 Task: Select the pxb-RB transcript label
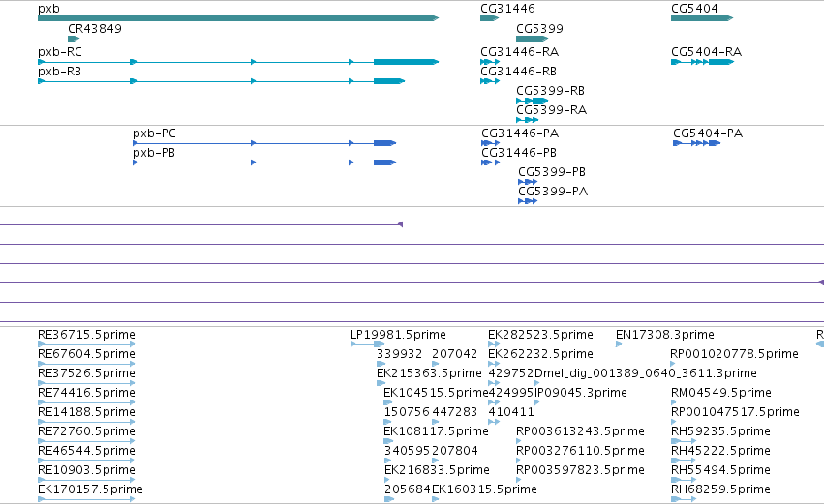point(59,72)
